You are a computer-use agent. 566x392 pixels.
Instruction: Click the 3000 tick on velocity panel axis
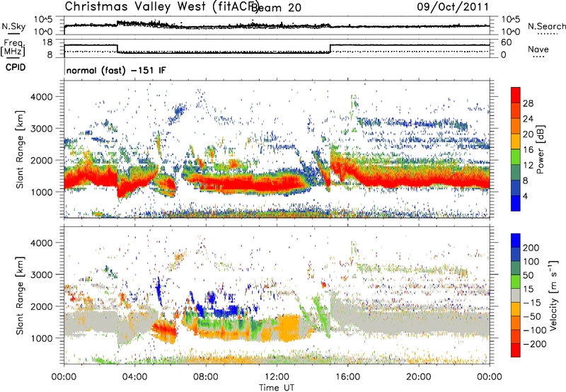42,275
